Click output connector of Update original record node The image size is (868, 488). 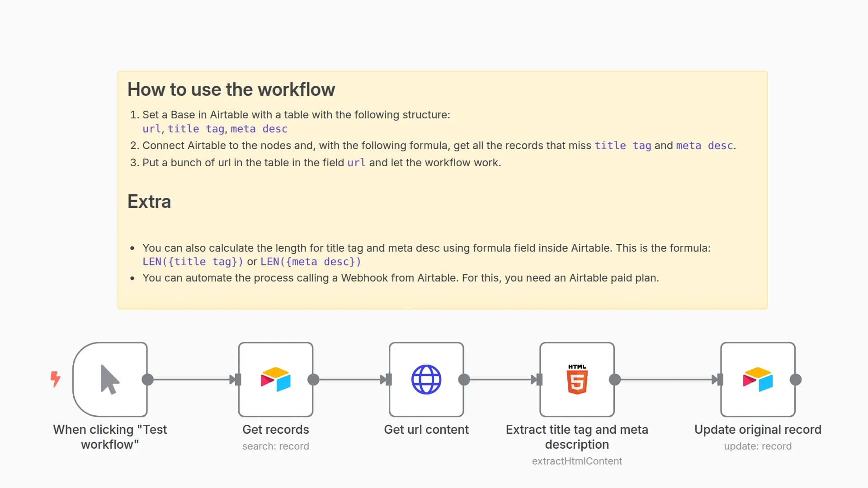pyautogui.click(x=795, y=380)
